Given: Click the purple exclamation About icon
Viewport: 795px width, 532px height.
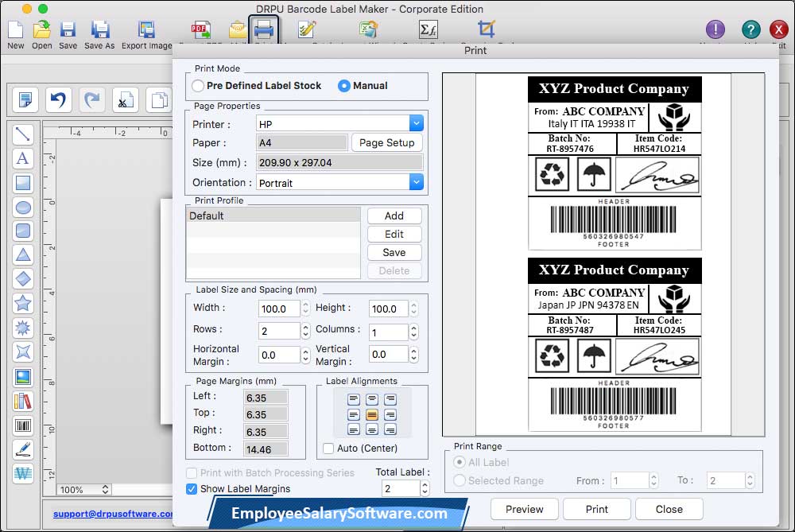Looking at the screenshot, I should click(715, 29).
